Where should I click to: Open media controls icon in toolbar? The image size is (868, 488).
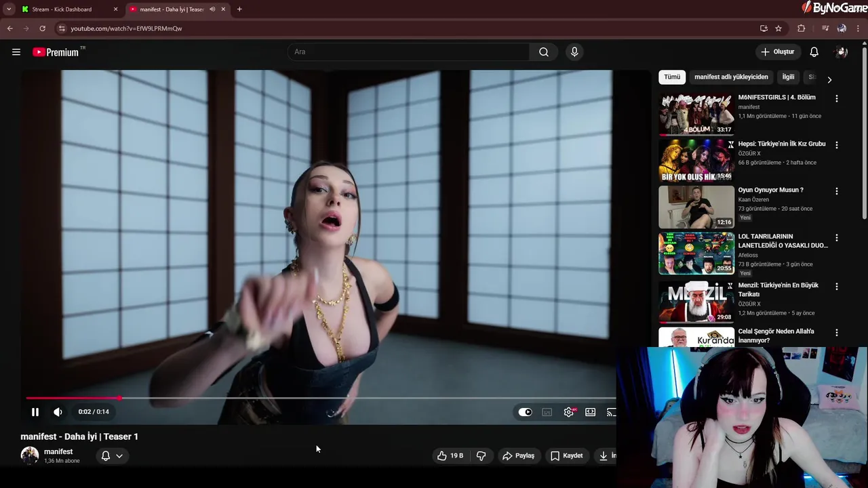click(x=825, y=28)
